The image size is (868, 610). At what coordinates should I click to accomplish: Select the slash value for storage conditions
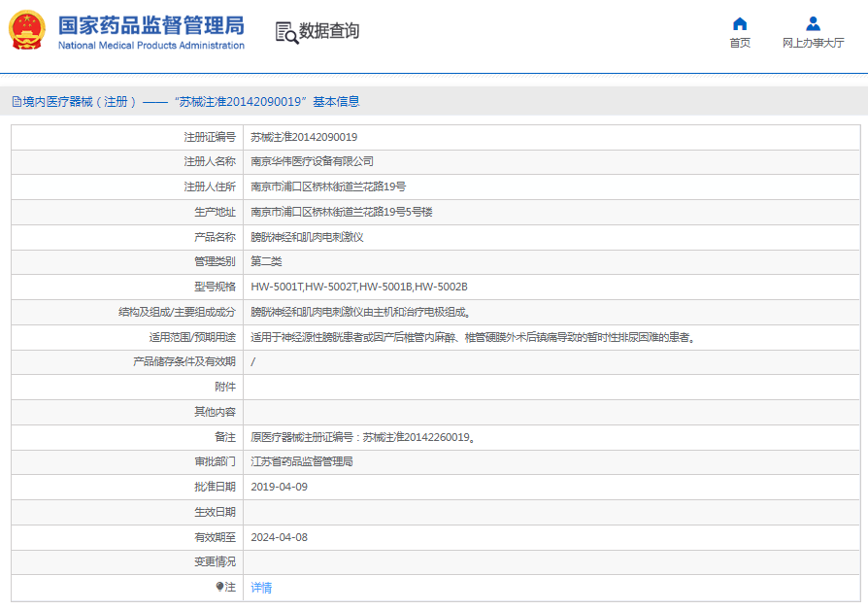click(x=253, y=361)
